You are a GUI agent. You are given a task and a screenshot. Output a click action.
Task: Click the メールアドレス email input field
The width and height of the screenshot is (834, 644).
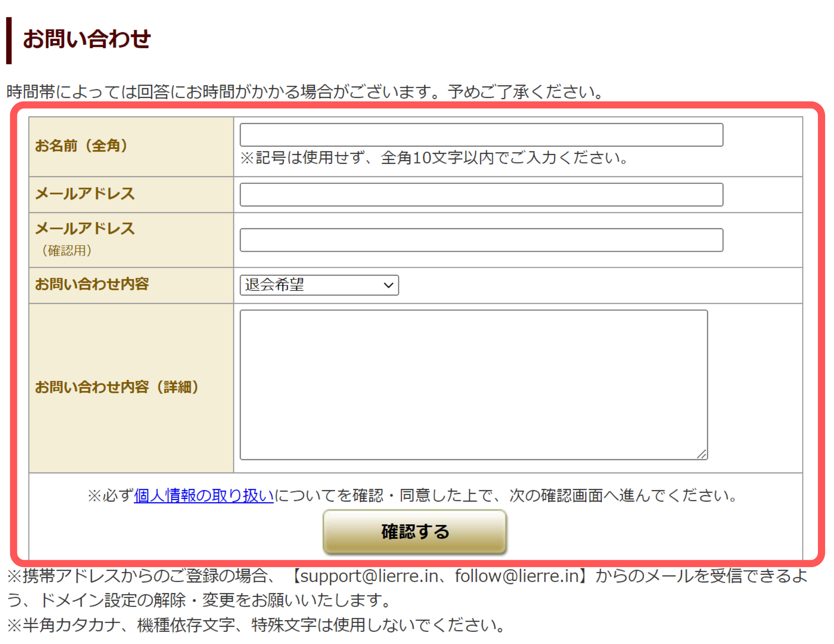[481, 195]
